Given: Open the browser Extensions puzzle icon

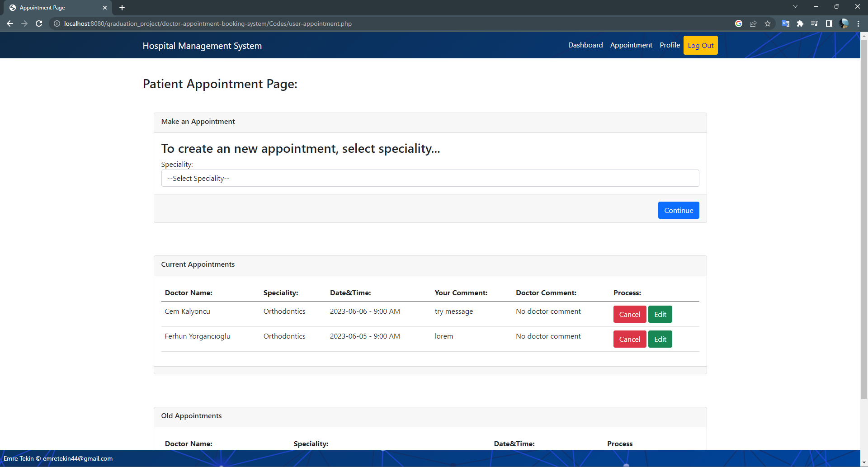Looking at the screenshot, I should coord(800,24).
